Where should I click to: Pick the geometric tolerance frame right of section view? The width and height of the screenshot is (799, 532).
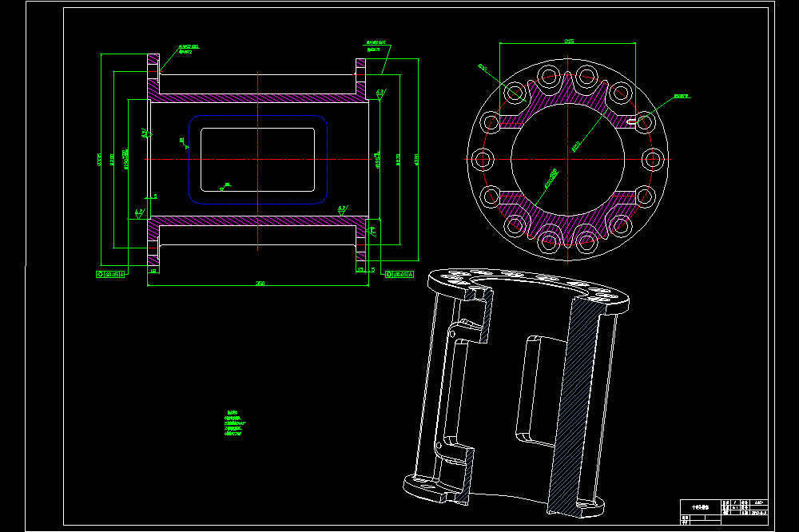pos(399,274)
